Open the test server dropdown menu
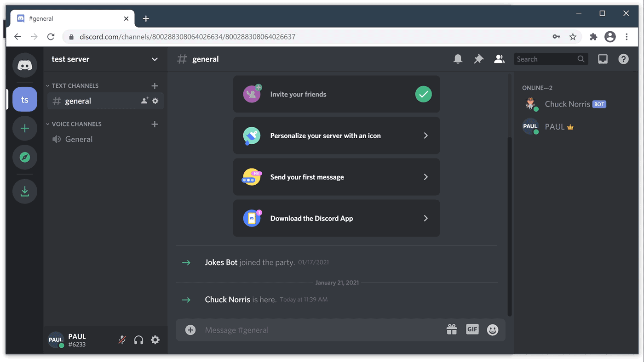The image size is (644, 362). pos(155,59)
